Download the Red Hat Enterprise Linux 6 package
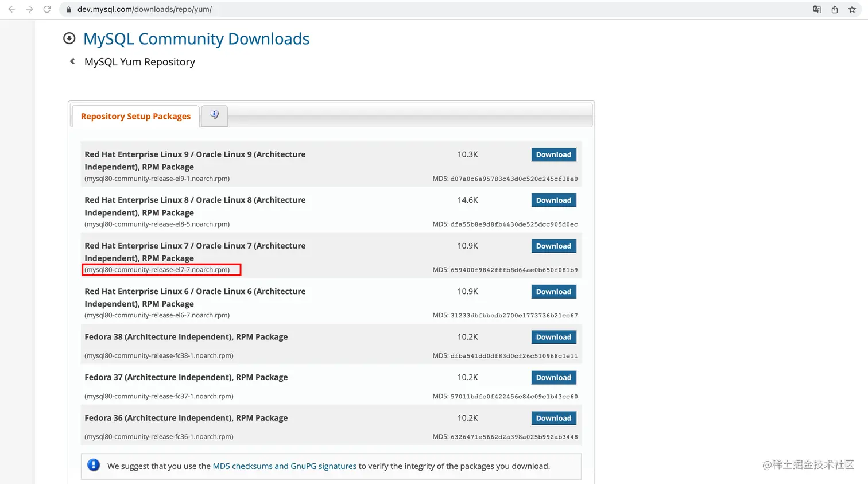 coord(553,291)
